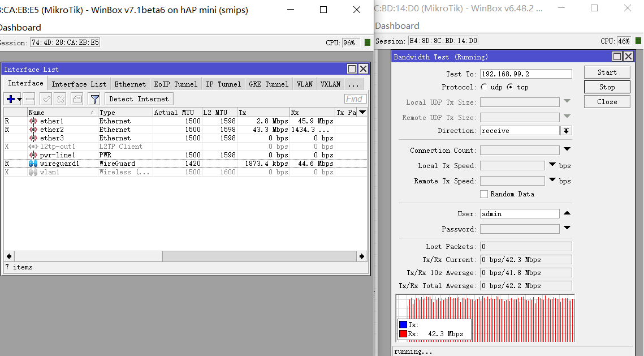Click the wireguard1 interface icon
This screenshot has height=356, width=644.
point(33,164)
